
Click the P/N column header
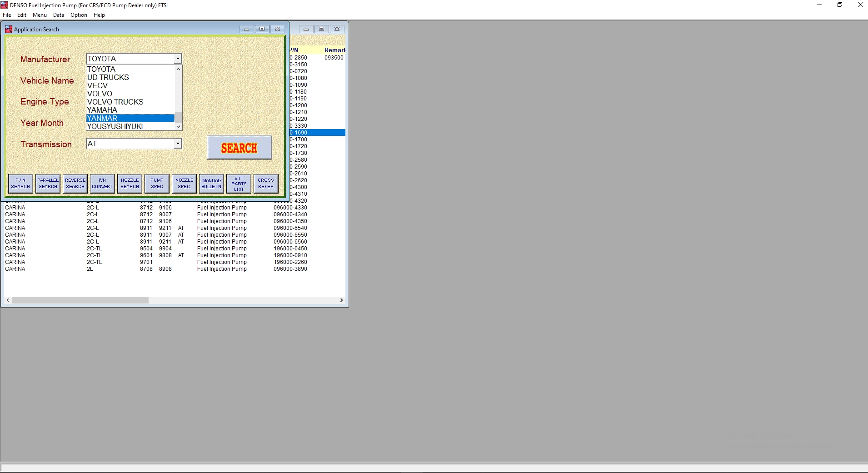(294, 50)
